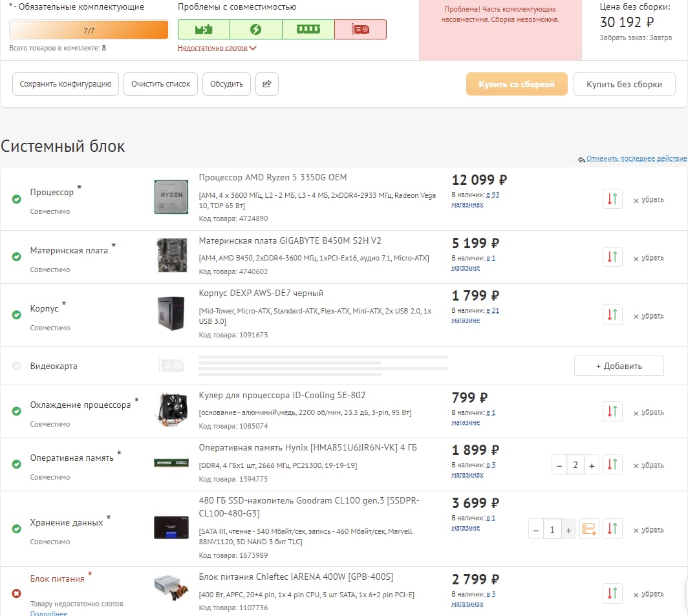Click 'Сохранить конфигурацию' button
Viewport: 688px width, 616px height.
pos(65,84)
